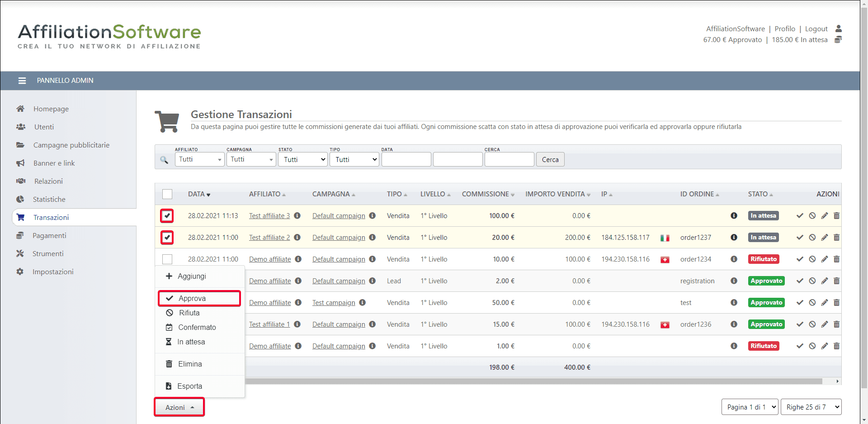The height and width of the screenshot is (424, 868).
Task: Delete the registration Lead transaction using trash icon
Action: click(836, 281)
